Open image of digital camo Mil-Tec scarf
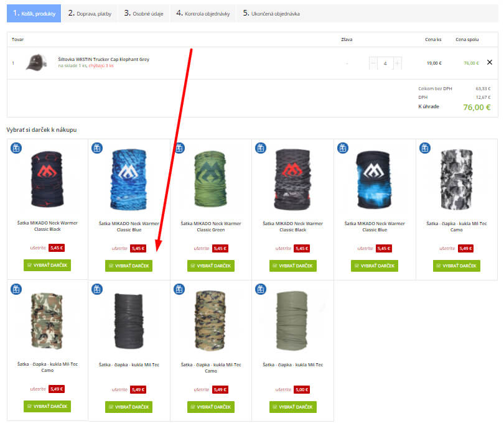504x426 pixels. [x=210, y=321]
